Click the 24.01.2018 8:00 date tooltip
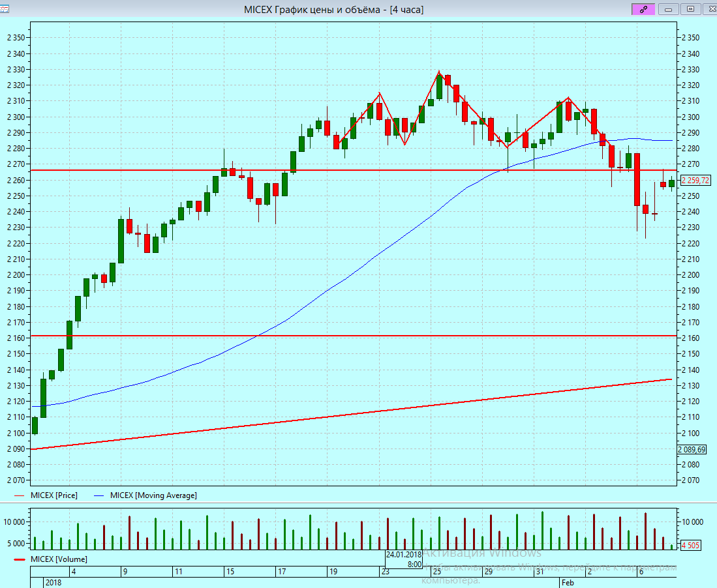 coord(404,559)
